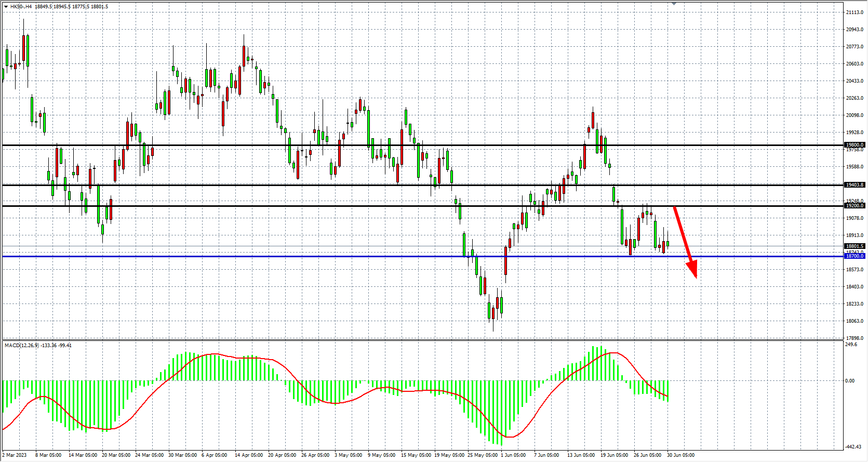Select the blue 18700.0 price tag
The image size is (868, 462).
coord(854,256)
